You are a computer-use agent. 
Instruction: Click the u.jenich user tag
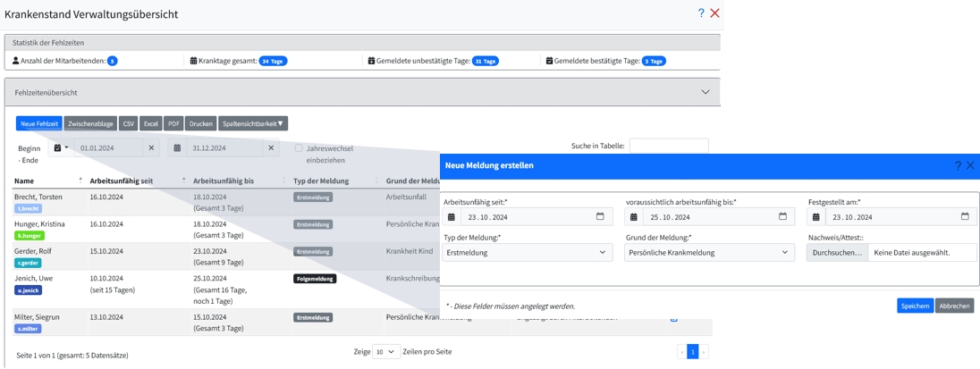point(29,290)
